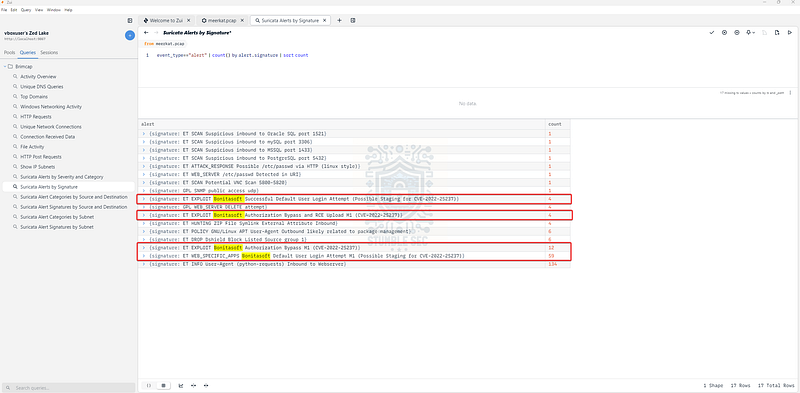The width and height of the screenshot is (800, 393).
Task: Open the HTTP Post Requests query
Action: (41, 157)
